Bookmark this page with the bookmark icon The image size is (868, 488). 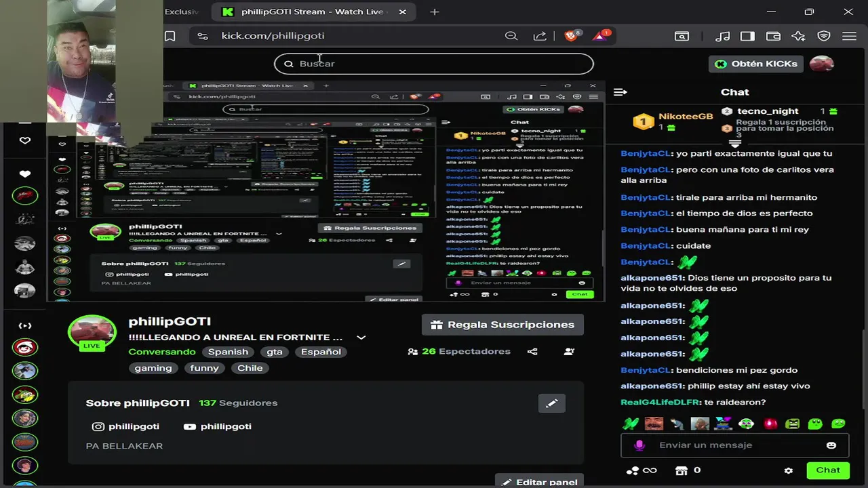(170, 36)
